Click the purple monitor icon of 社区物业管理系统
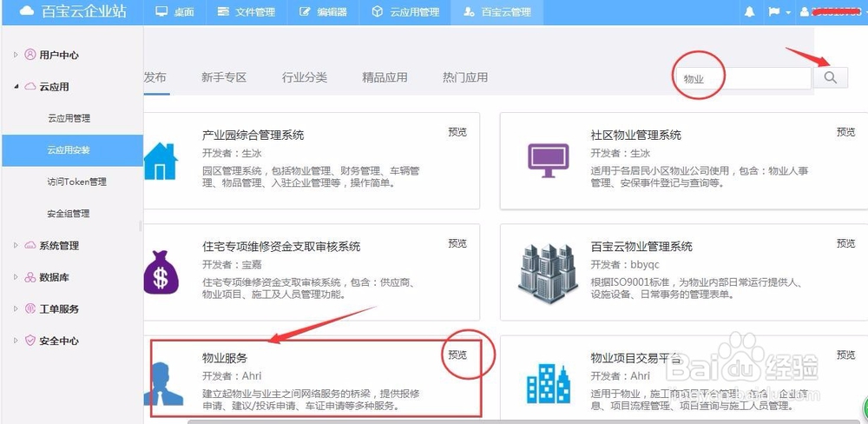The image size is (868, 424). pos(548,161)
